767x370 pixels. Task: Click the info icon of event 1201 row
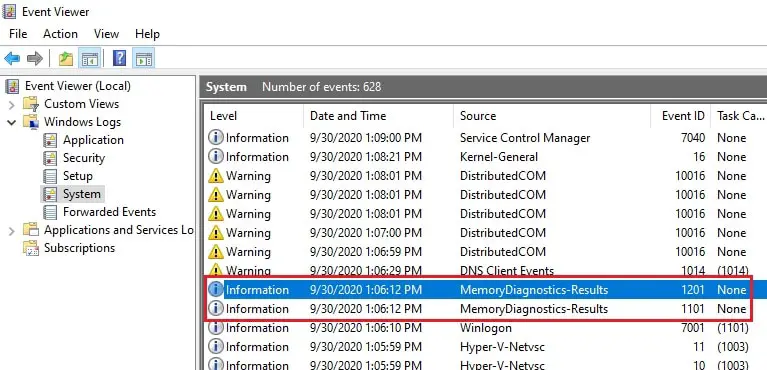point(216,290)
